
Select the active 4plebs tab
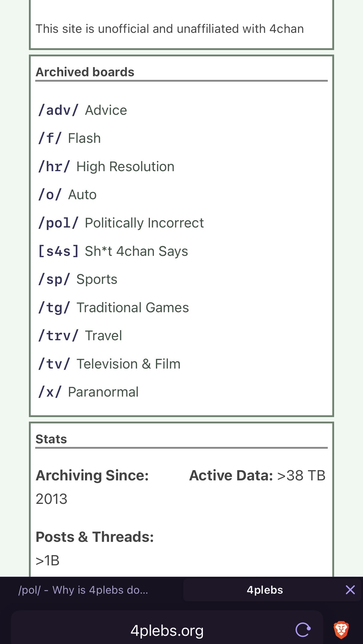265,590
